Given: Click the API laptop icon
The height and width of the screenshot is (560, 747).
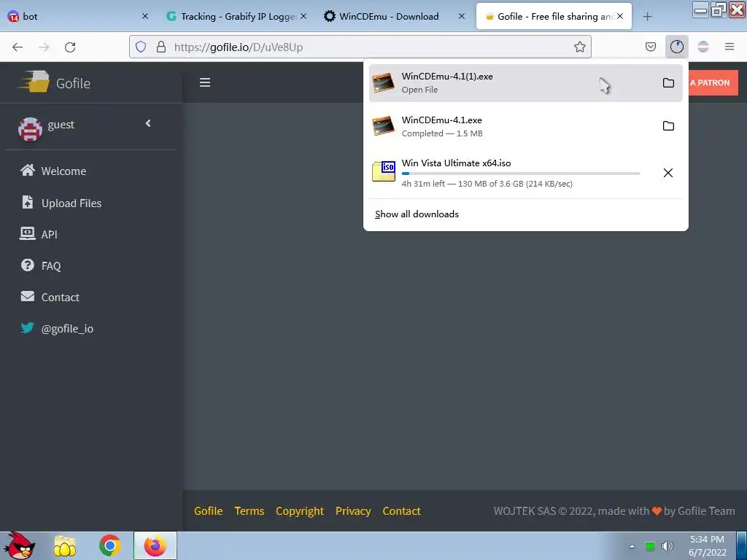Looking at the screenshot, I should (27, 233).
